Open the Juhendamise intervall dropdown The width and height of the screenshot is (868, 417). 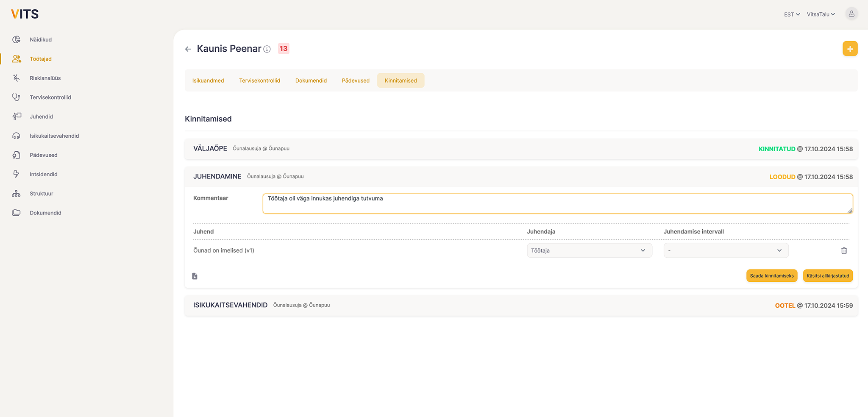726,250
